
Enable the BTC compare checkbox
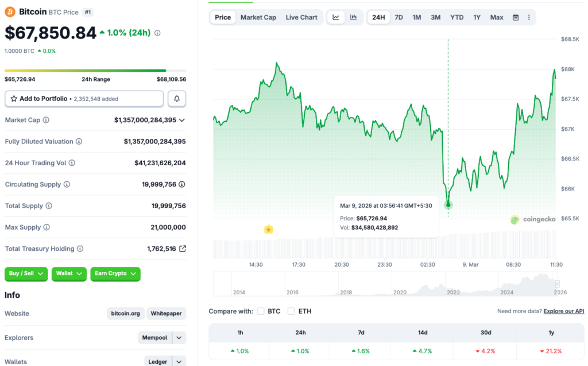262,311
